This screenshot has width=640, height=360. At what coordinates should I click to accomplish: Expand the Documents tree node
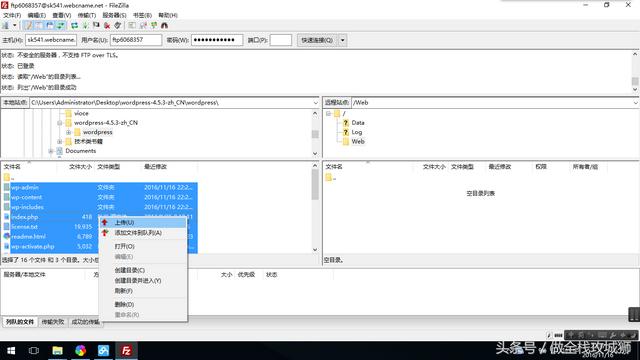click(51, 151)
